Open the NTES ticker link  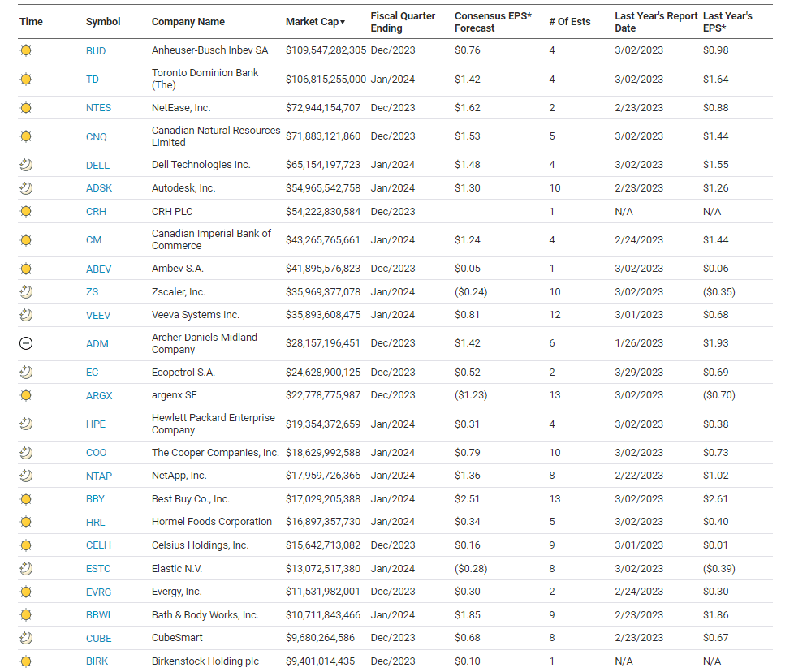click(99, 108)
